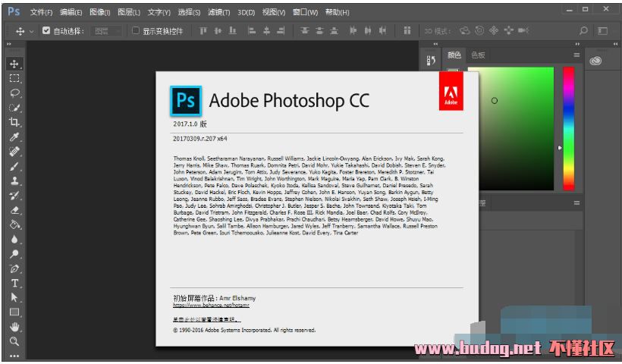Switch to the 颜色 tab
The width and height of the screenshot is (622, 364).
[454, 55]
